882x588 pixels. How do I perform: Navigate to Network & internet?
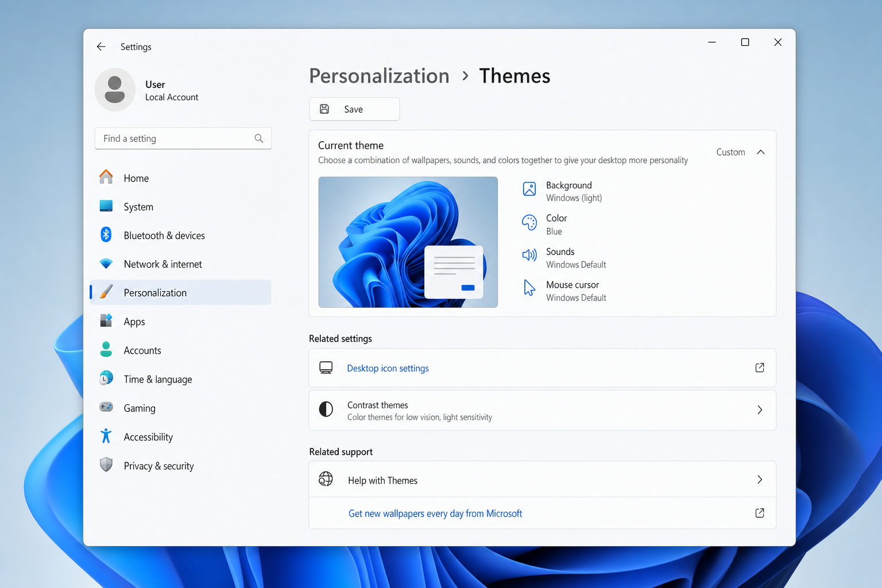[180, 264]
